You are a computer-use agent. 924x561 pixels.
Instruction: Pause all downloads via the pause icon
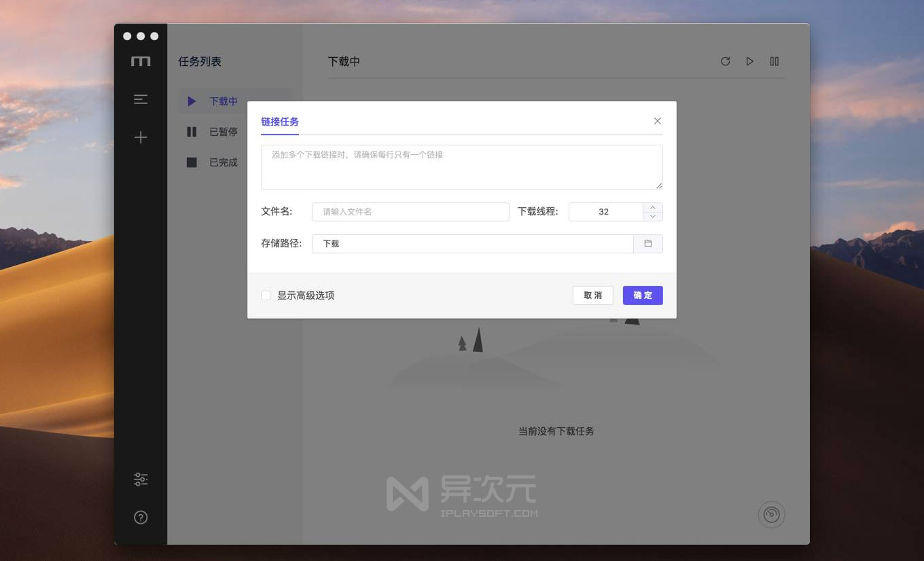coord(774,61)
